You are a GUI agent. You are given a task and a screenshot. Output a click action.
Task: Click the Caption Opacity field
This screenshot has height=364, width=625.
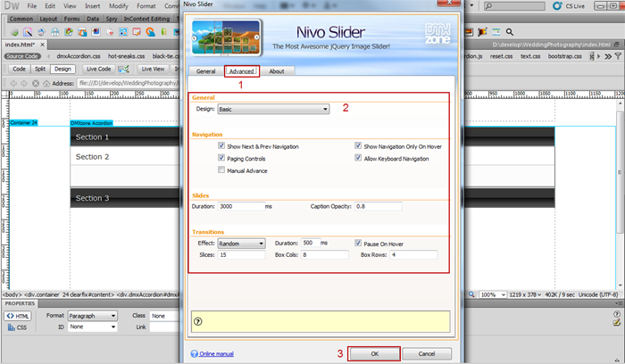click(378, 206)
